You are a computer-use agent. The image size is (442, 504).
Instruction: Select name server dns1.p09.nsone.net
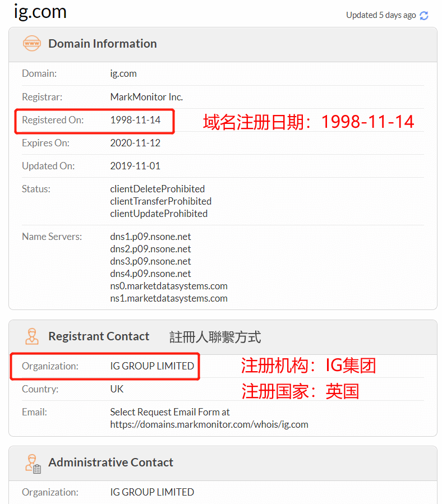pyautogui.click(x=150, y=237)
